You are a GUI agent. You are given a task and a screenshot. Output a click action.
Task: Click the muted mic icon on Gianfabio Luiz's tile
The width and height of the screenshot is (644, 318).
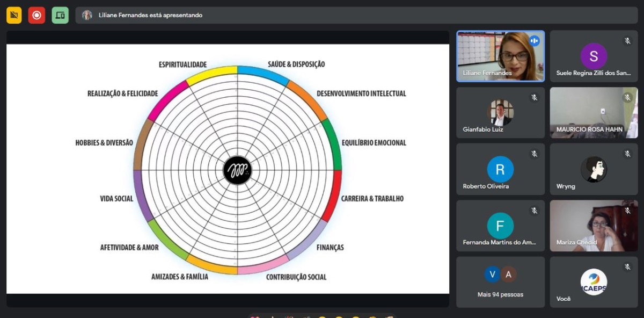click(x=534, y=97)
